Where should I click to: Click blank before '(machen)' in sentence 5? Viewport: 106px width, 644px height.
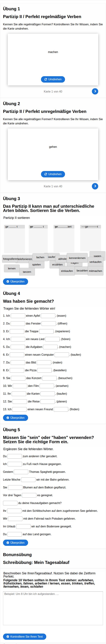point(50,347)
